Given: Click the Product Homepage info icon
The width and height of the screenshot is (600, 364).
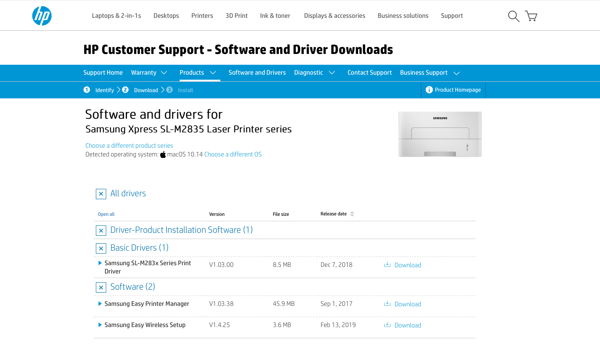Looking at the screenshot, I should point(429,90).
